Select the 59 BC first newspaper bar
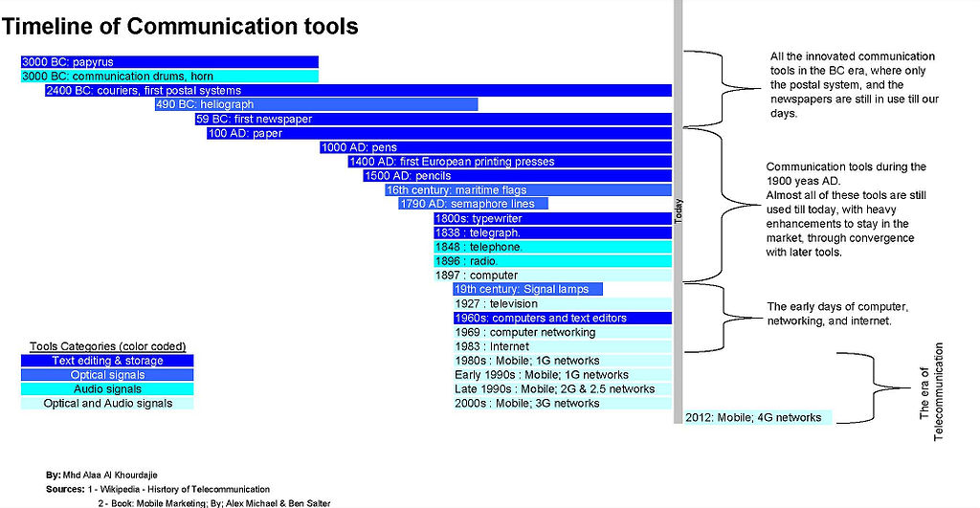Image resolution: width=980 pixels, height=508 pixels. (434, 119)
